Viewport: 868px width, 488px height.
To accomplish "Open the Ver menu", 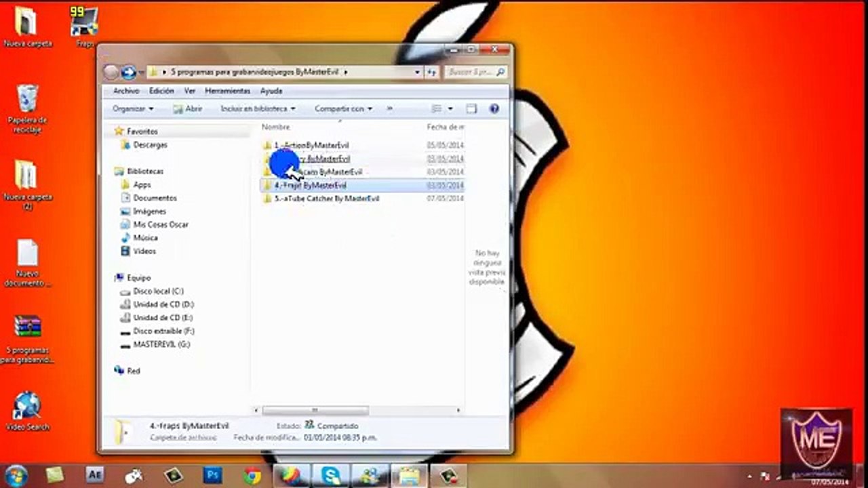I will (190, 91).
